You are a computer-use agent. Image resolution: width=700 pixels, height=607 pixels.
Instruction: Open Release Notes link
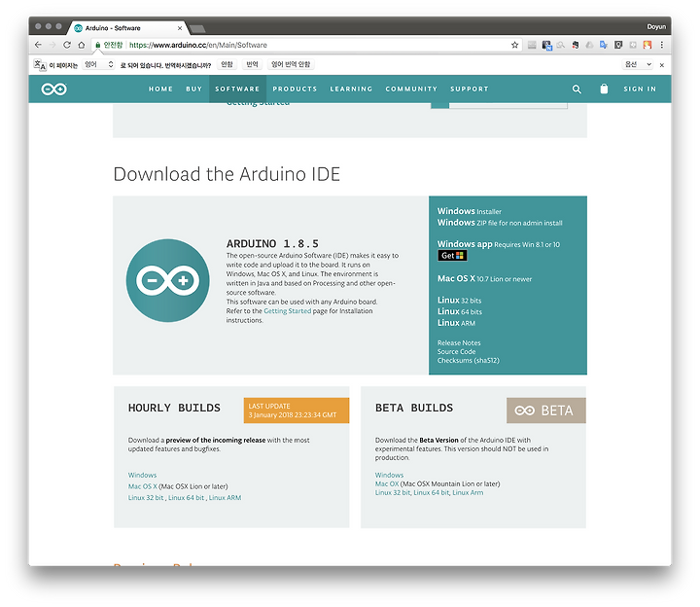(459, 342)
